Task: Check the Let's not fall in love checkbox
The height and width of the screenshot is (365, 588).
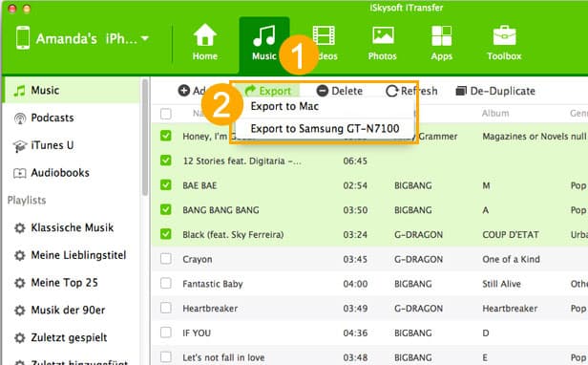Action: [x=166, y=357]
